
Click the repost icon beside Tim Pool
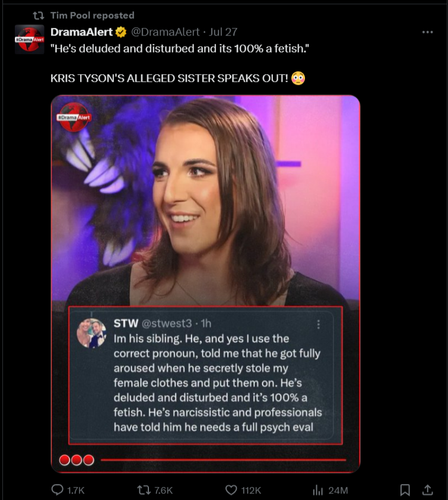click(39, 15)
